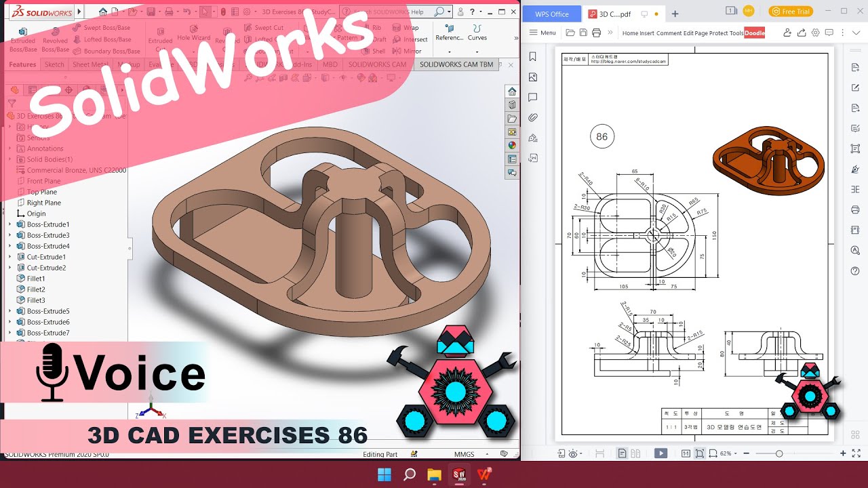The height and width of the screenshot is (488, 868).
Task: Click the Doodle tab in WPS
Action: click(x=755, y=33)
